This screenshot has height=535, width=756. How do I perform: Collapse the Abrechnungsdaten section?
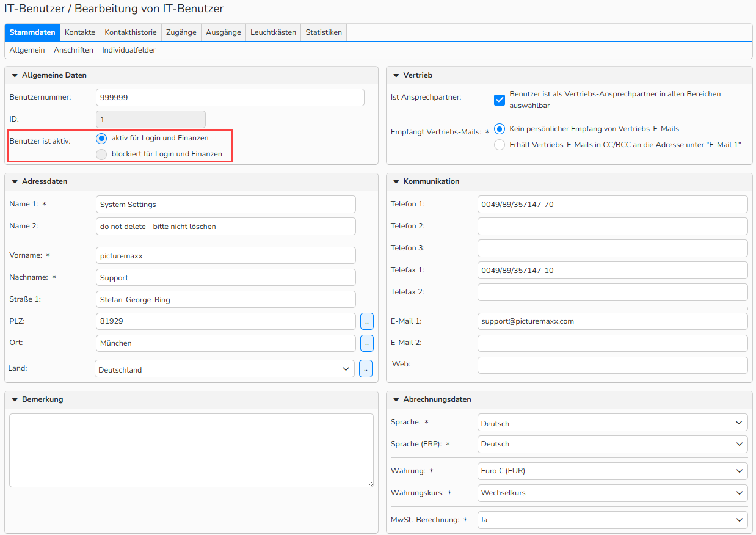click(x=396, y=399)
